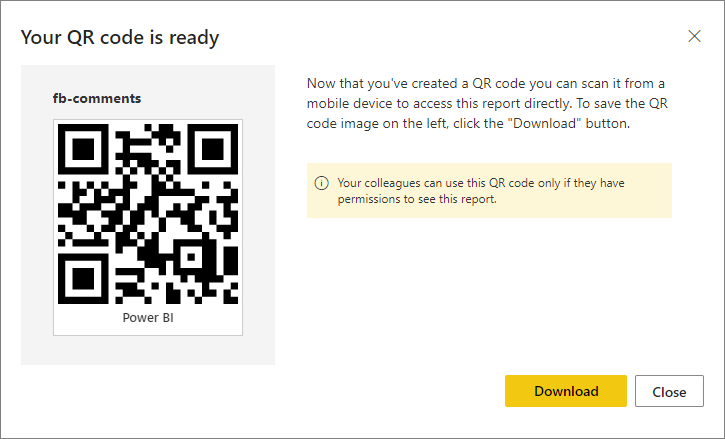Click the yellow Download button
Image resolution: width=725 pixels, height=439 pixels.
565,391
